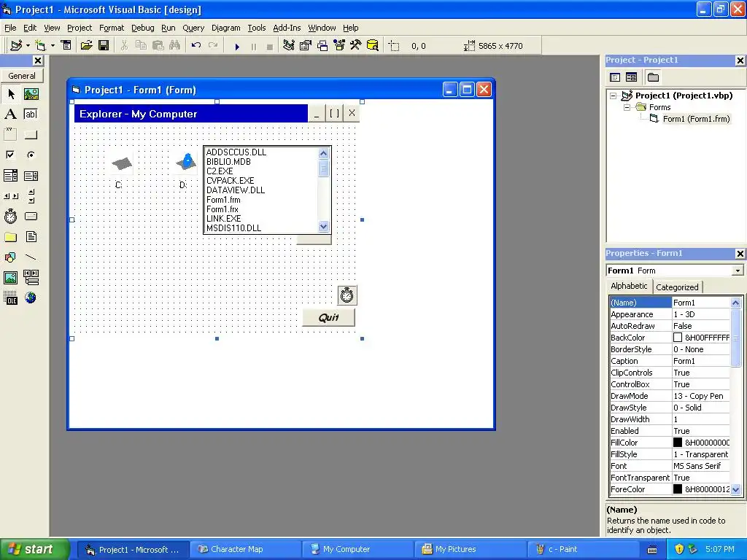
Task: Click the Caption property value field
Action: click(700, 361)
